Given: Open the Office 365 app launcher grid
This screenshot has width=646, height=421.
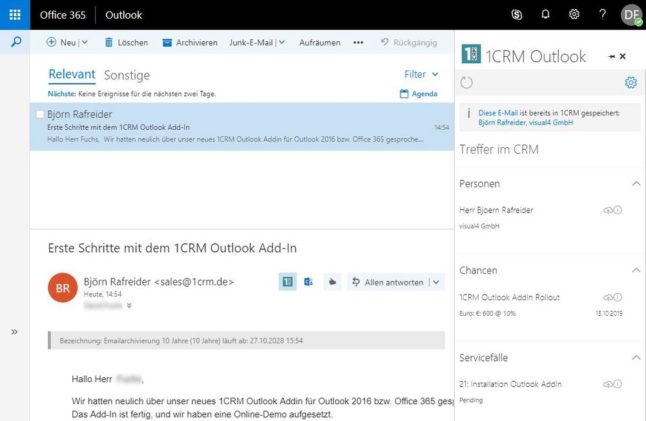Looking at the screenshot, I should tap(14, 14).
